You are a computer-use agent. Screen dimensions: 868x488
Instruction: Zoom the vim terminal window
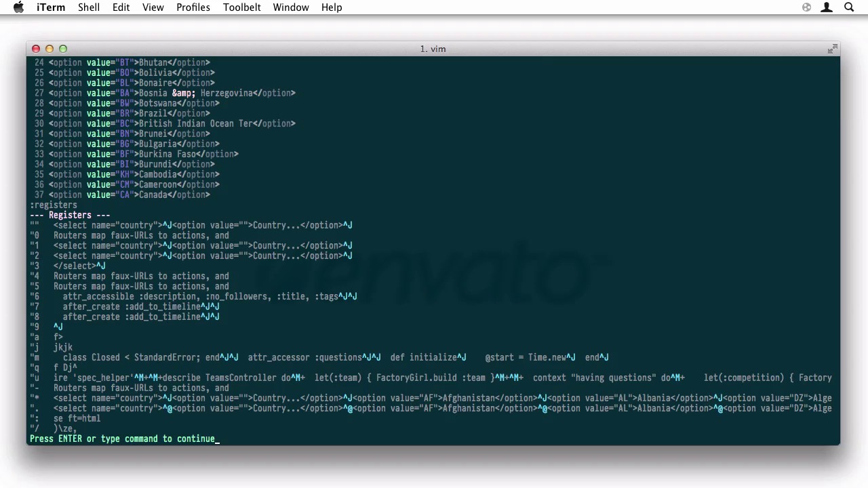tap(63, 49)
